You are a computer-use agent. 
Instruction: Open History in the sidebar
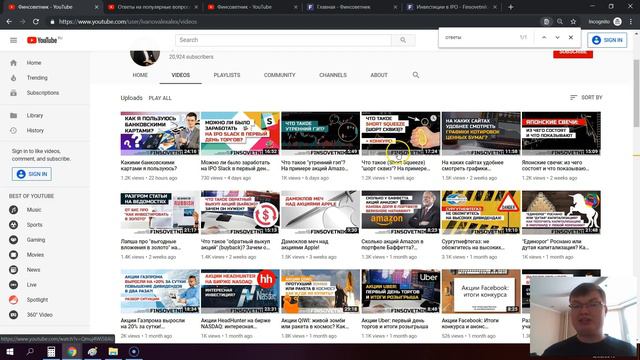click(35, 131)
